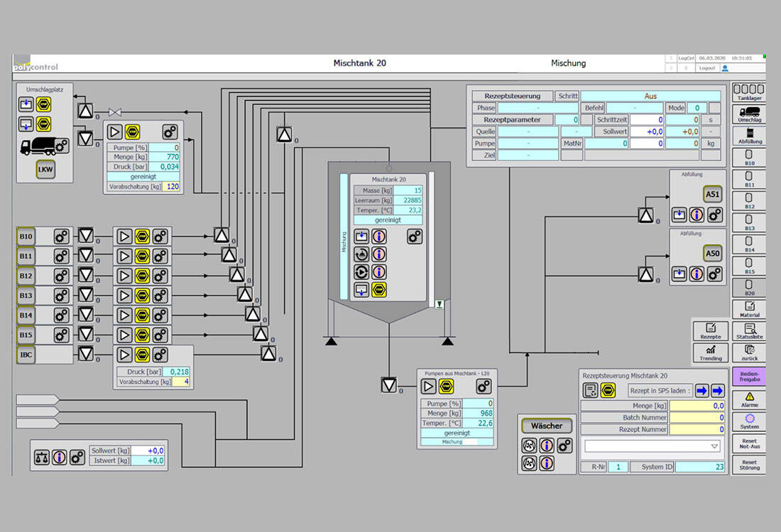The width and height of the screenshot is (781, 532).
Task: Click fill icon in A51 Abfüllung panel
Action: tap(679, 215)
